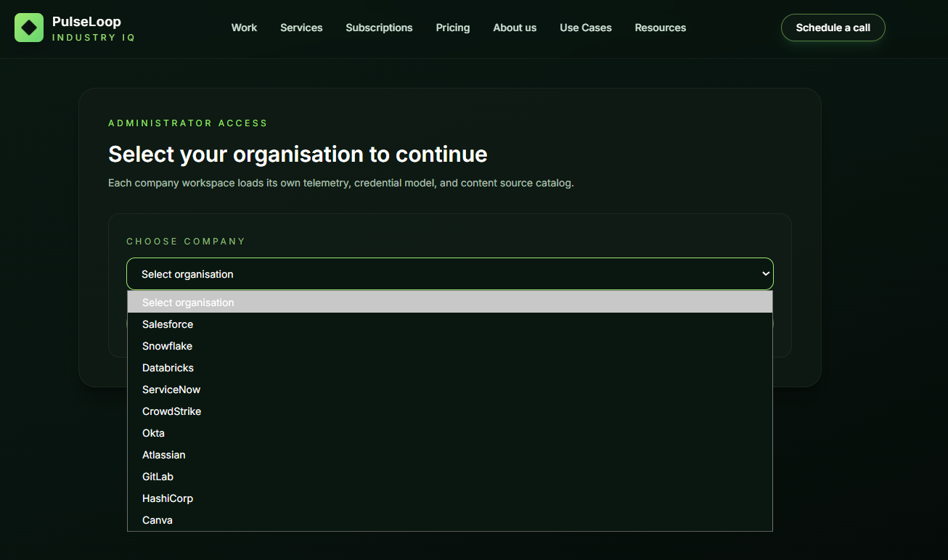
Task: Select CrowdStrike from the dropdown
Action: coord(450,411)
